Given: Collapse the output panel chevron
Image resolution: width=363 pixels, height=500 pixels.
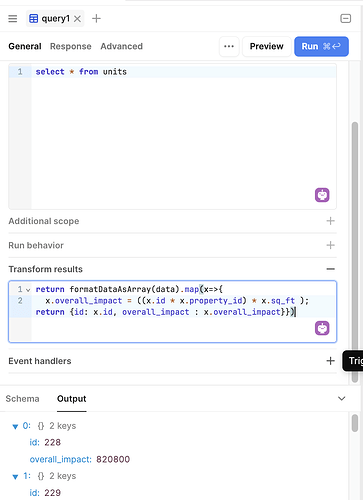Looking at the screenshot, I should (x=342, y=398).
